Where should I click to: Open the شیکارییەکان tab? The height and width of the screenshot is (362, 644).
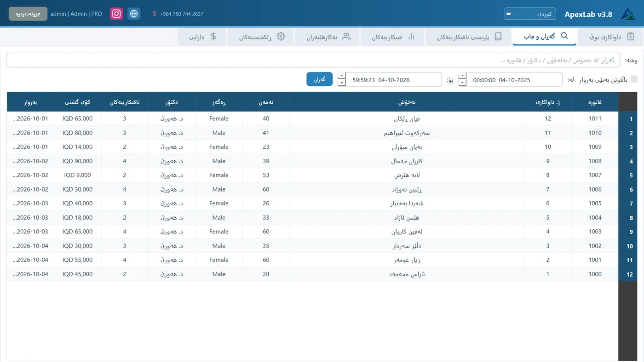pos(393,37)
